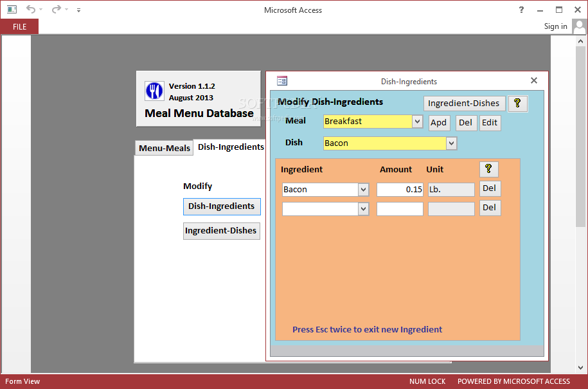Click the vertical scrollbar thumb
This screenshot has height=389, width=588.
580,137
